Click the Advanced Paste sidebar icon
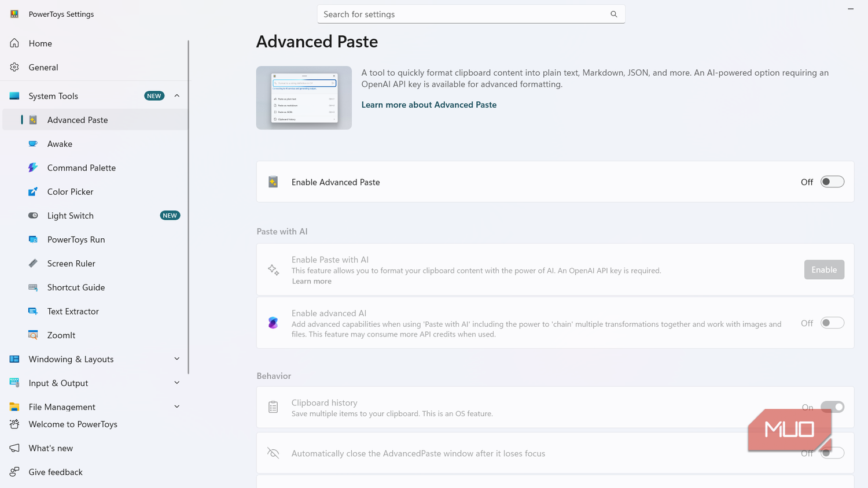 pos(33,120)
